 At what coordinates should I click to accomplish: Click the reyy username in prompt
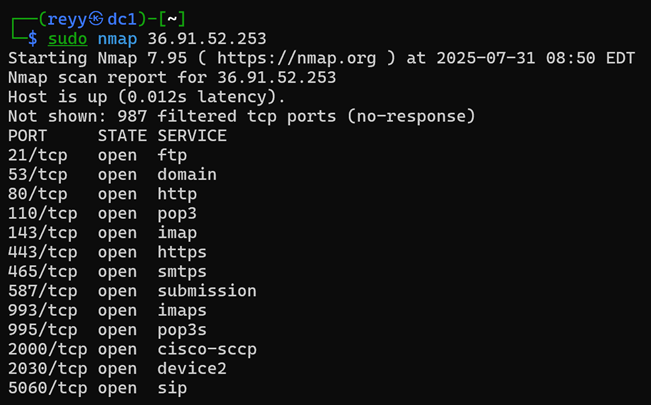67,20
